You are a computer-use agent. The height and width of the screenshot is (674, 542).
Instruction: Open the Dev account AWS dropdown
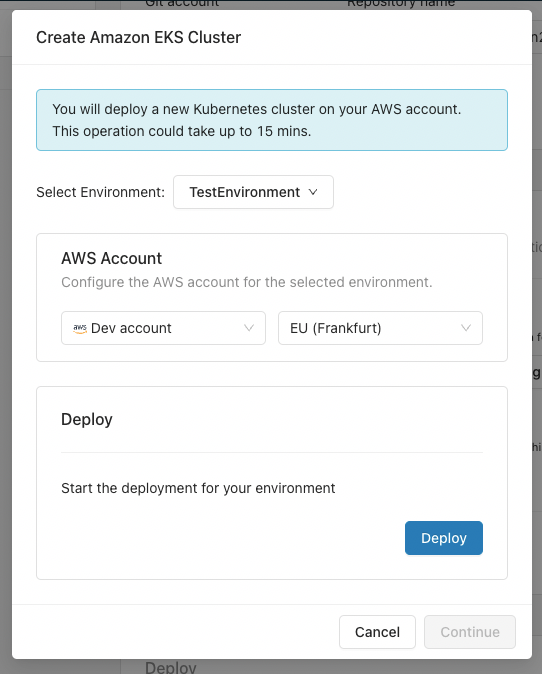pos(163,328)
